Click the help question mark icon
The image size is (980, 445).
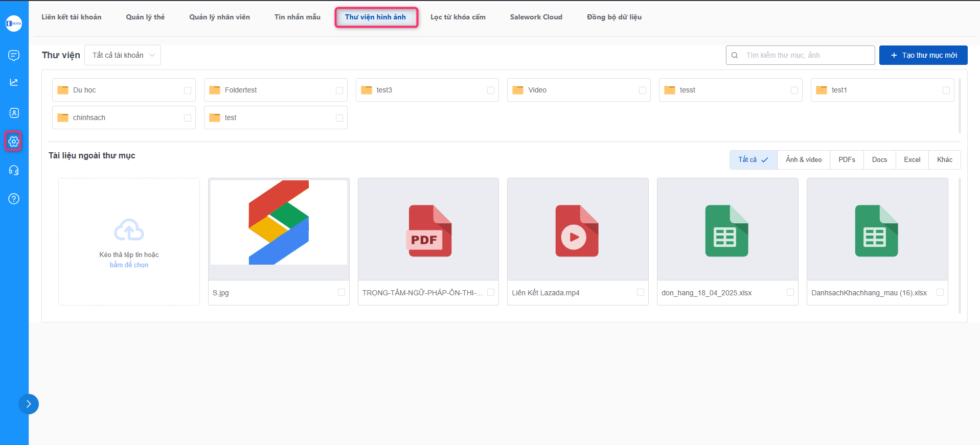[14, 199]
